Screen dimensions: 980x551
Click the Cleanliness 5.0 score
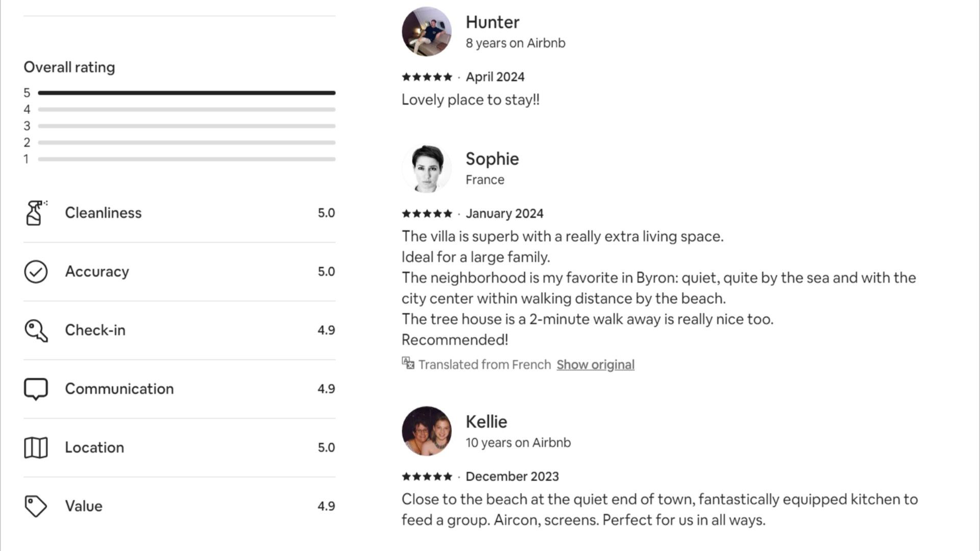326,213
